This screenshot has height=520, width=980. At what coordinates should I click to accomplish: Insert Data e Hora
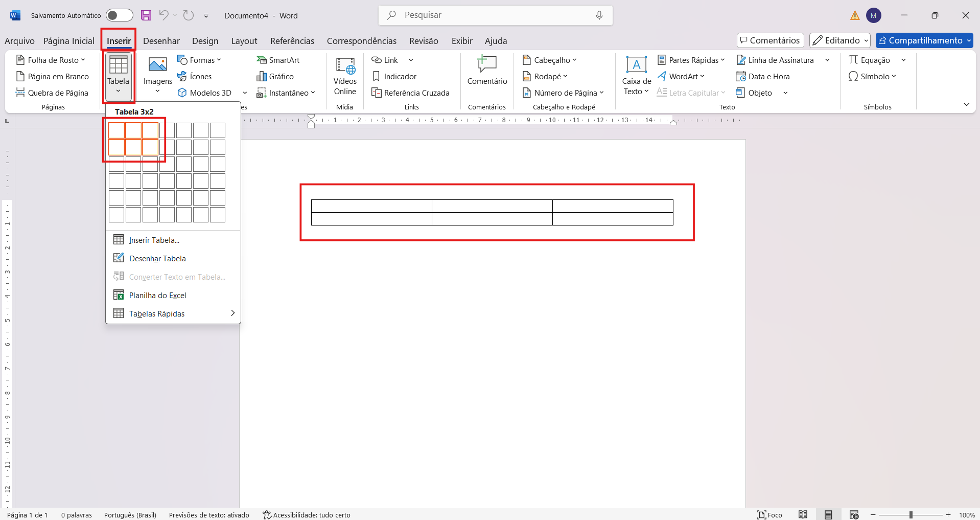[x=763, y=77]
